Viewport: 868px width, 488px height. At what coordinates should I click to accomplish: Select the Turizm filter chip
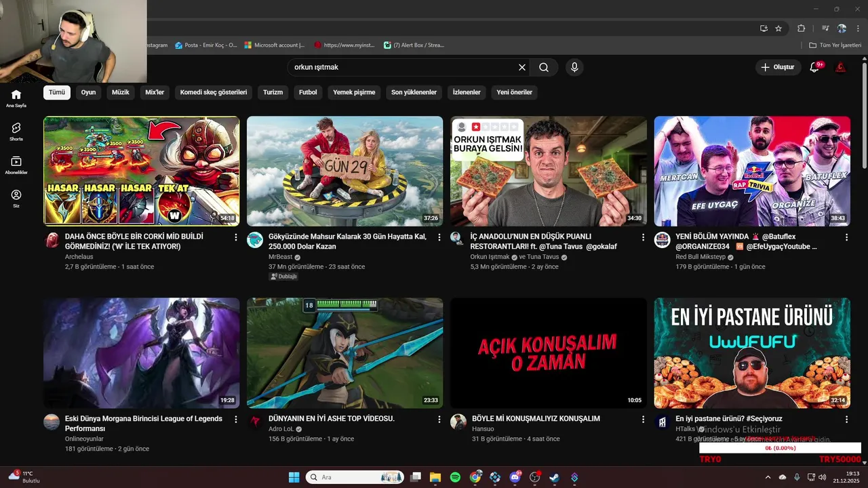(273, 92)
